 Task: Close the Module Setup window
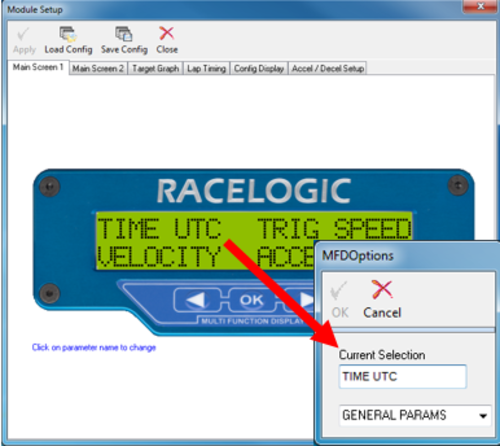click(480, 6)
